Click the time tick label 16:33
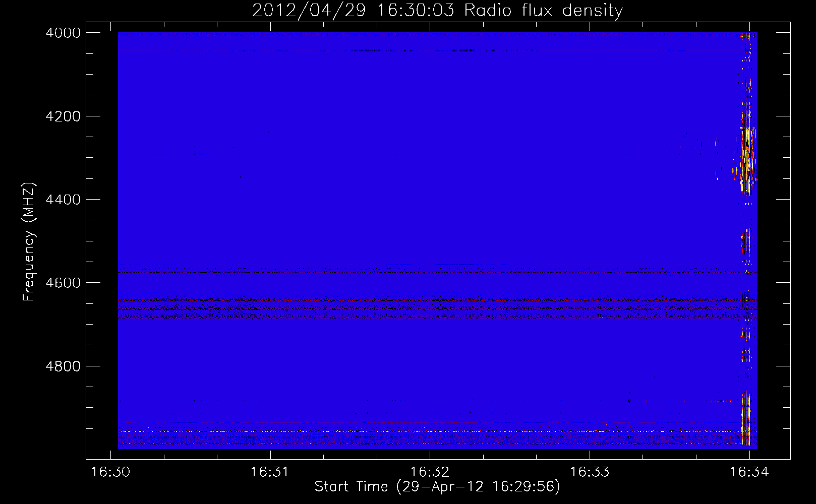Viewport: 816px width, 504px height. click(590, 472)
